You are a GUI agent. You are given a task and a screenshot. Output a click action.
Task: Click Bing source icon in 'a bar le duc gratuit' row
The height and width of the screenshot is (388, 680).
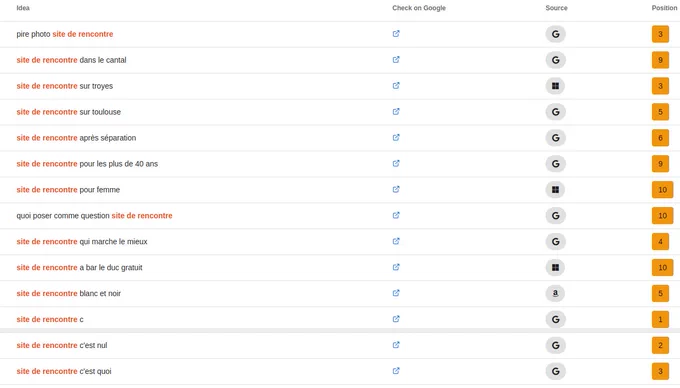tap(556, 267)
